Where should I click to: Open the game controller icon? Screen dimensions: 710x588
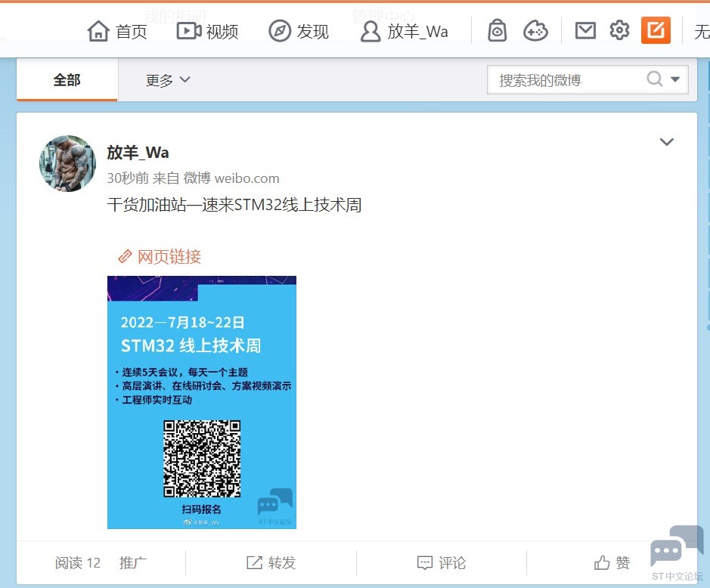click(535, 31)
